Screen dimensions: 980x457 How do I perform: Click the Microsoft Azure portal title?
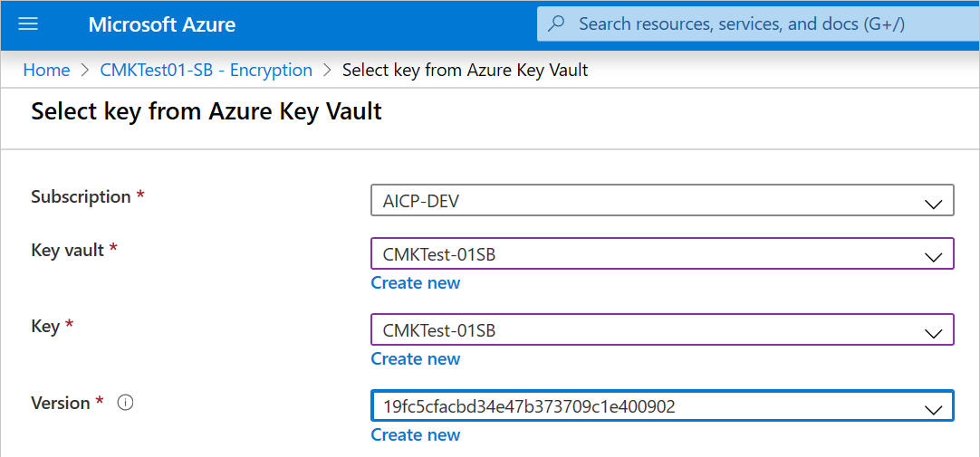coord(162,24)
